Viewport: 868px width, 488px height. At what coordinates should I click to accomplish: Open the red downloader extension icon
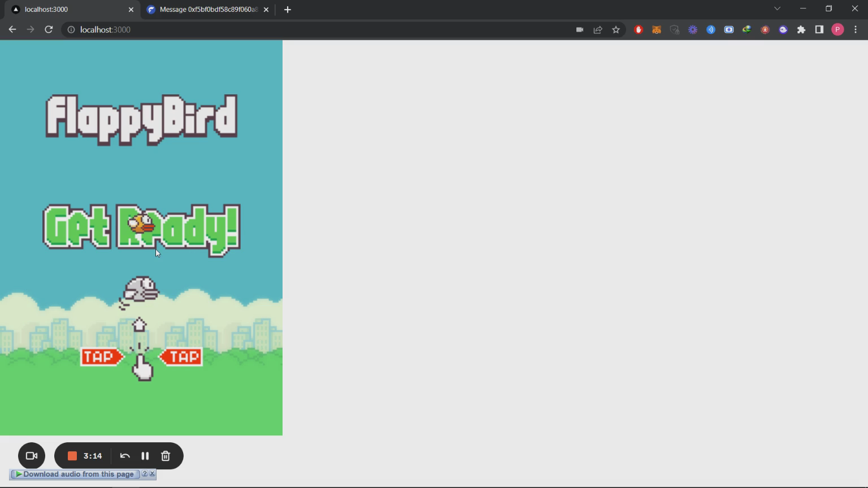(765, 29)
